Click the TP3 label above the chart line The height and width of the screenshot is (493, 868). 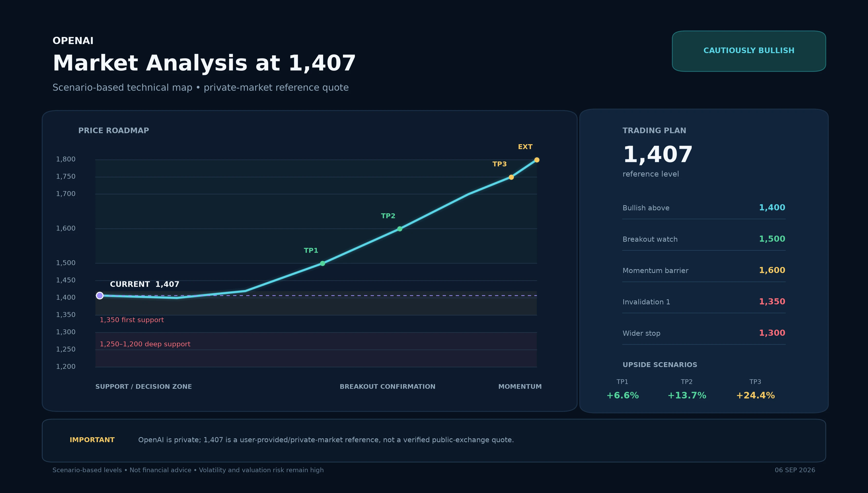499,164
